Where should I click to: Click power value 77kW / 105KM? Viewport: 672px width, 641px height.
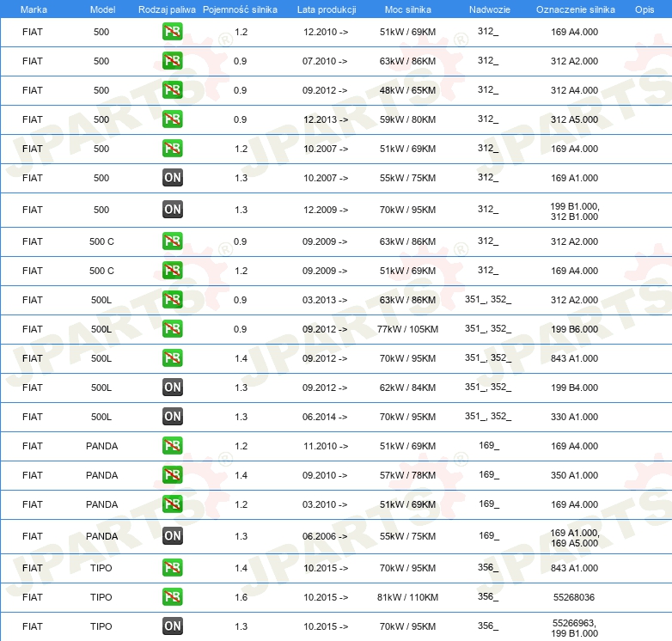click(x=407, y=329)
